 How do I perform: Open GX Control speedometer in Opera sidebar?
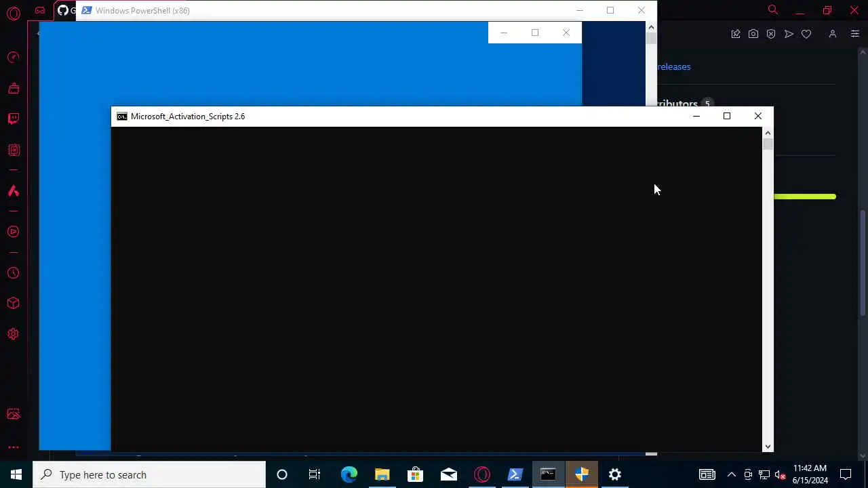pyautogui.click(x=14, y=58)
